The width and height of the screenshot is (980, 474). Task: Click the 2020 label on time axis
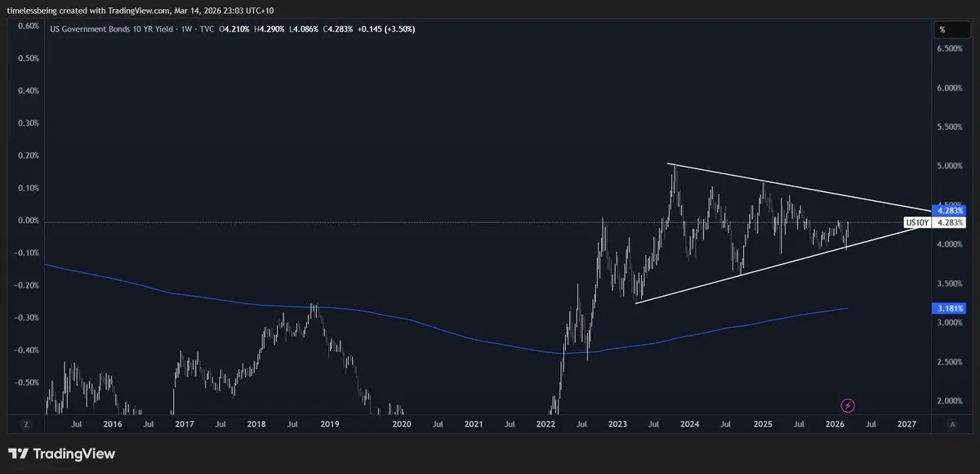pyautogui.click(x=401, y=424)
